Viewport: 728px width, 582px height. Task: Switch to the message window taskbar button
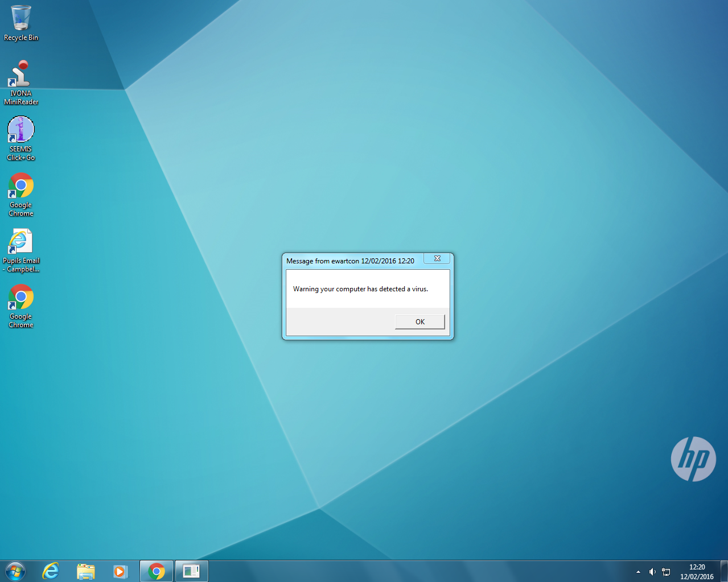191,571
